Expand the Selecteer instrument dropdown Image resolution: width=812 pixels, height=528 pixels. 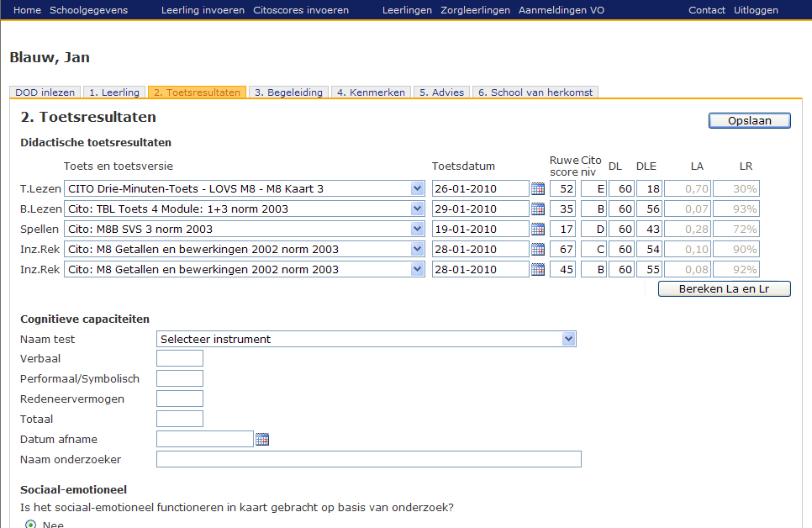click(366, 339)
